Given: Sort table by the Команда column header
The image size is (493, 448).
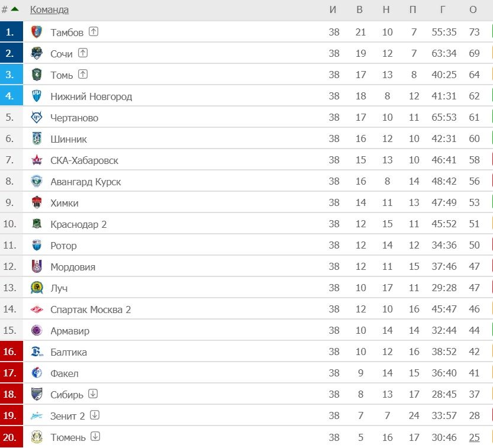Looking at the screenshot, I should (x=49, y=9).
